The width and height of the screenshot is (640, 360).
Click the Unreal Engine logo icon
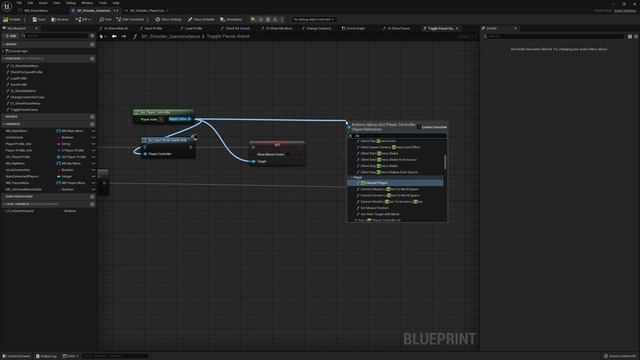click(x=7, y=7)
